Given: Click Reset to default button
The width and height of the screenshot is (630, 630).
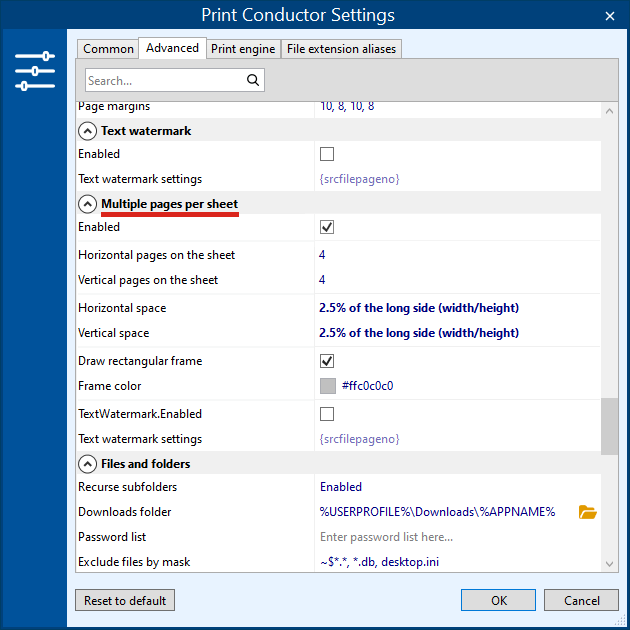Looking at the screenshot, I should [125, 600].
